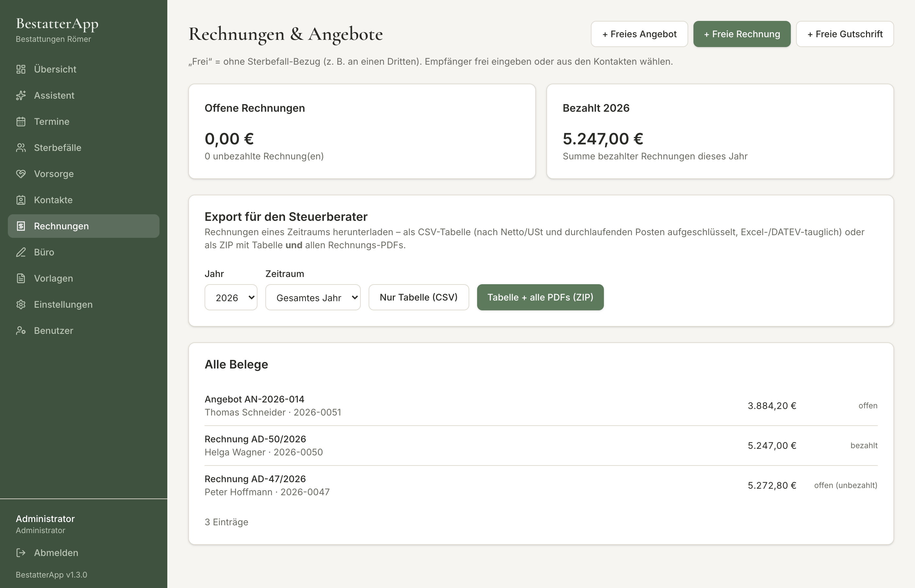Switch to the Vorsorge section

(x=84, y=174)
